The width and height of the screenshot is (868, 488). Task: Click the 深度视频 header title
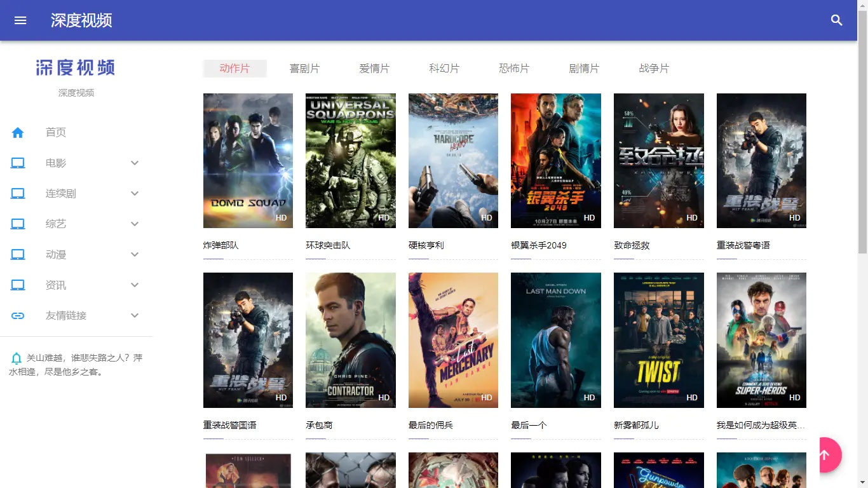click(x=81, y=20)
